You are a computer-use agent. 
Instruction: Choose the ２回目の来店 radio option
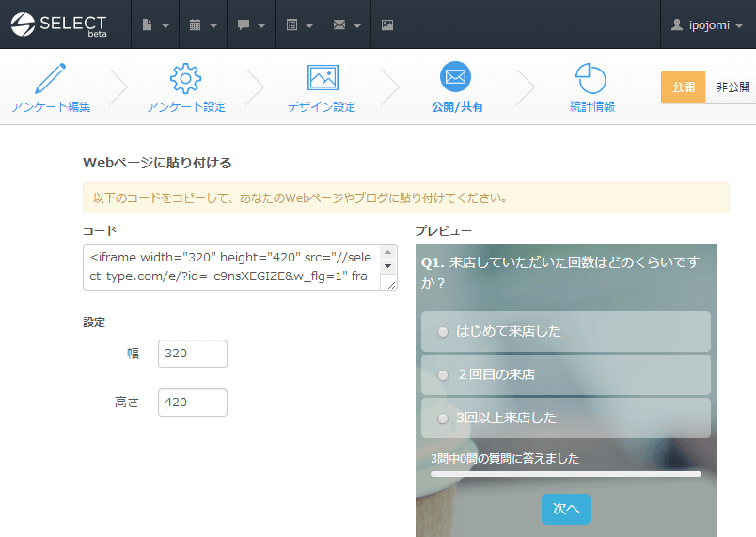[x=443, y=375]
